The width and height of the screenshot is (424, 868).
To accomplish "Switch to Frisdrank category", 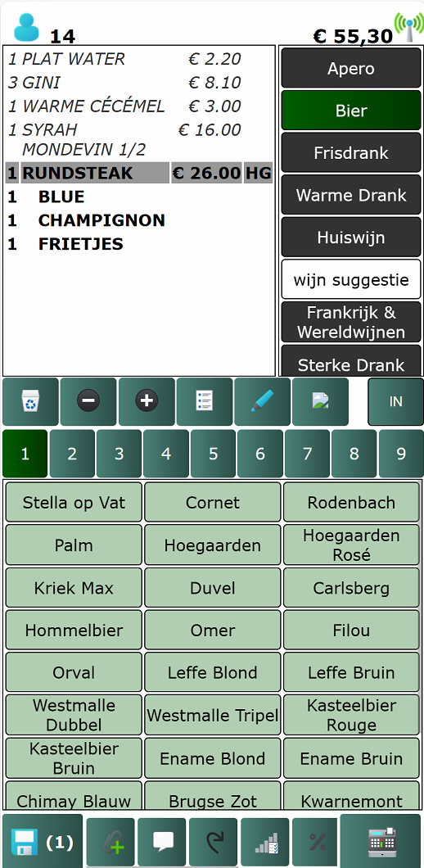I will [351, 153].
